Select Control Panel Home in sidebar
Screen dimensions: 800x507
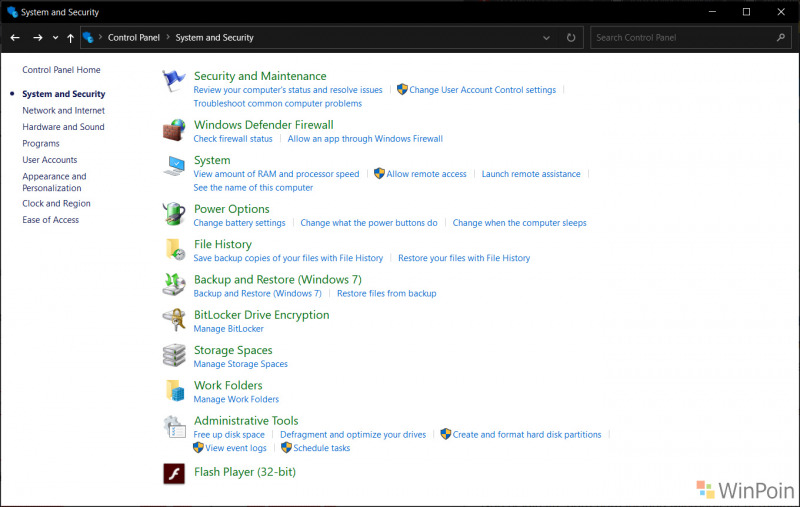click(x=61, y=70)
